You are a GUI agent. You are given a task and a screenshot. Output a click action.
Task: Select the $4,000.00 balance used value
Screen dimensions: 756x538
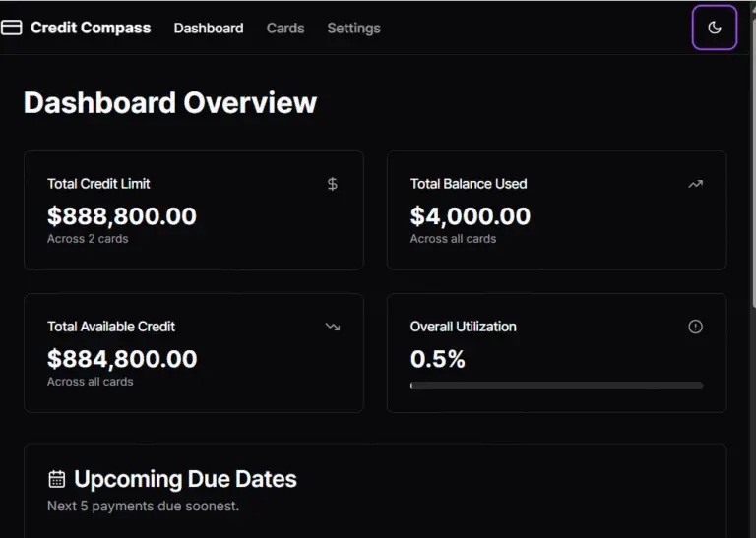471,215
